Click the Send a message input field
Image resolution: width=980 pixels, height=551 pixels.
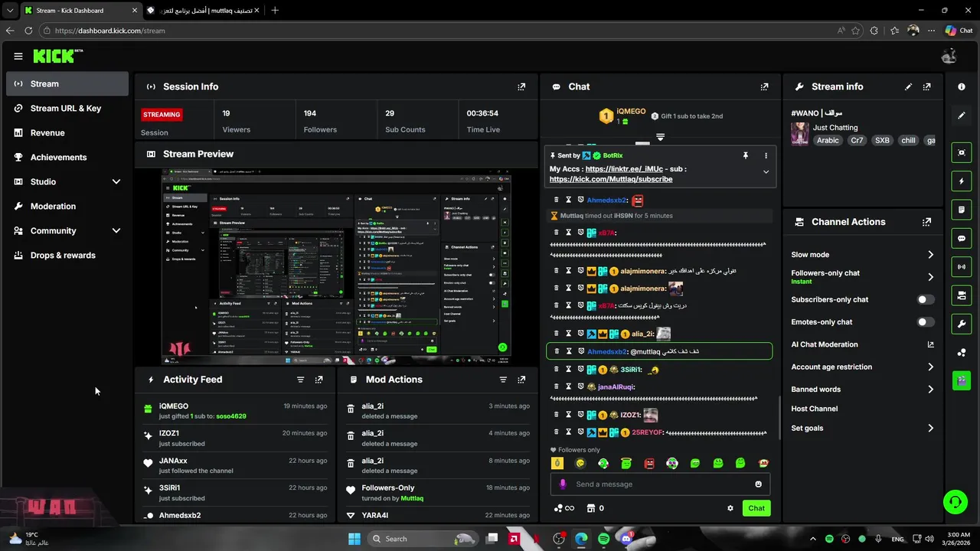[660, 484]
